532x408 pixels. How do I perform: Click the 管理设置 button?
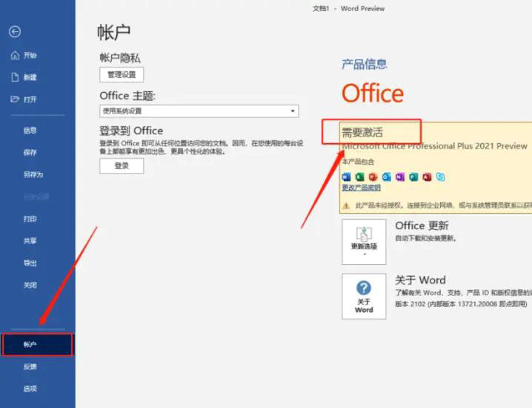coord(122,75)
